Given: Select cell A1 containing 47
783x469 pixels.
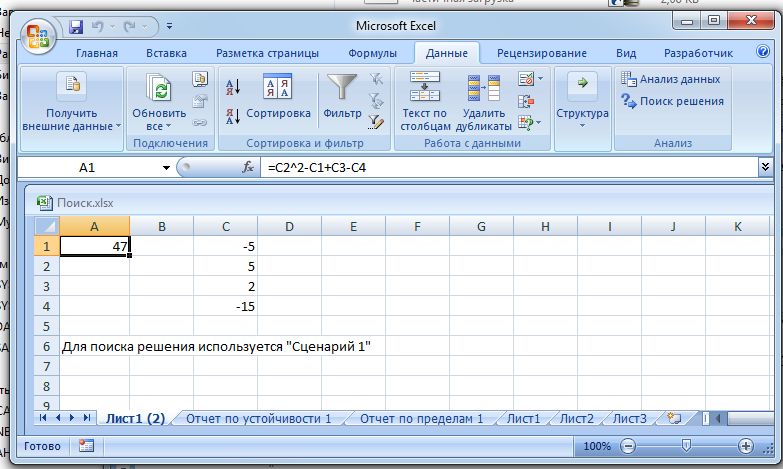Looking at the screenshot, I should coord(94,246).
